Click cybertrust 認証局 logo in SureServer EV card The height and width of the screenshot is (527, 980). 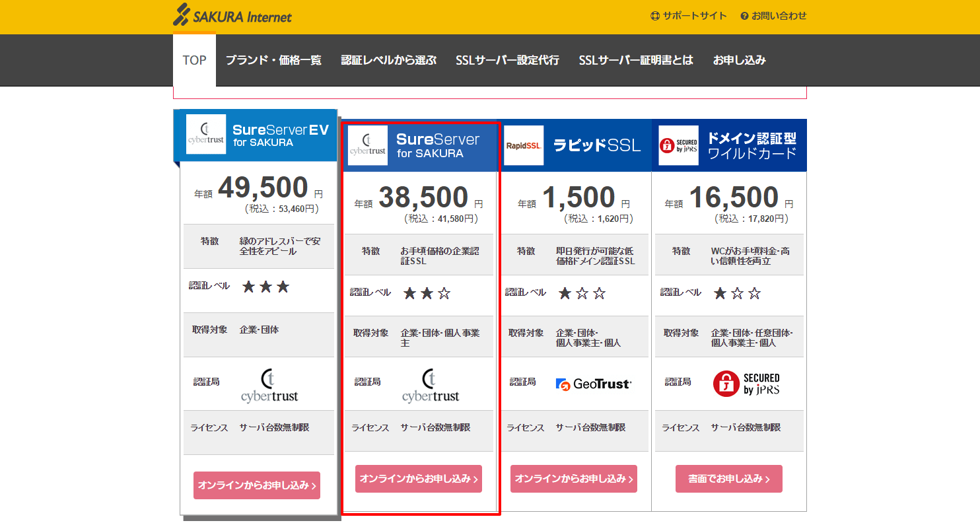click(x=269, y=386)
